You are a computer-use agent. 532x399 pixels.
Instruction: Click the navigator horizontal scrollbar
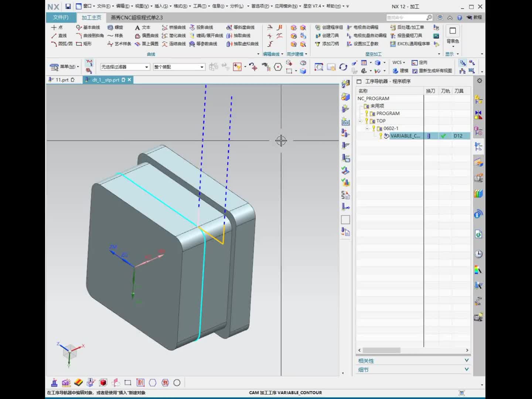click(381, 350)
